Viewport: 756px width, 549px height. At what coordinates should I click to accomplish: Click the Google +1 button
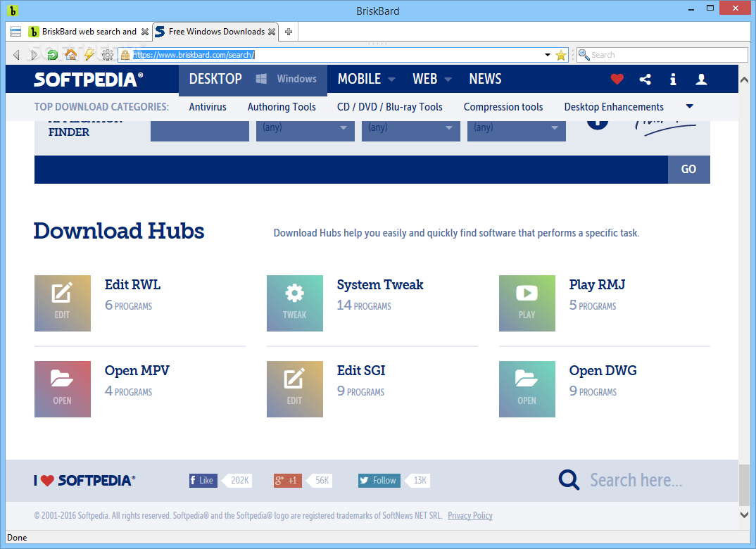click(x=287, y=480)
